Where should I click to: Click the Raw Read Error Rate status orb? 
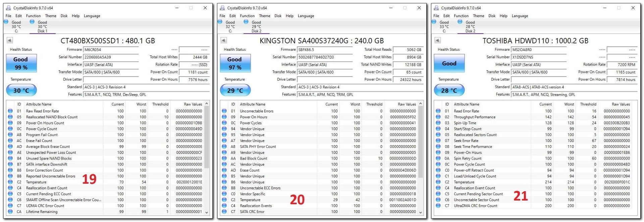[x=10, y=111]
